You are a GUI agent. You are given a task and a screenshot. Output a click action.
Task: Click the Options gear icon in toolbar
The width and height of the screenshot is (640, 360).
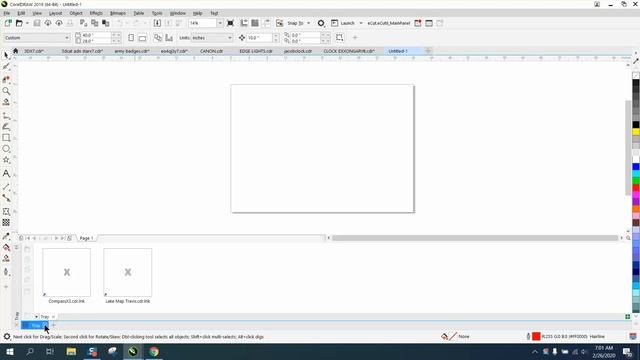pos(321,23)
